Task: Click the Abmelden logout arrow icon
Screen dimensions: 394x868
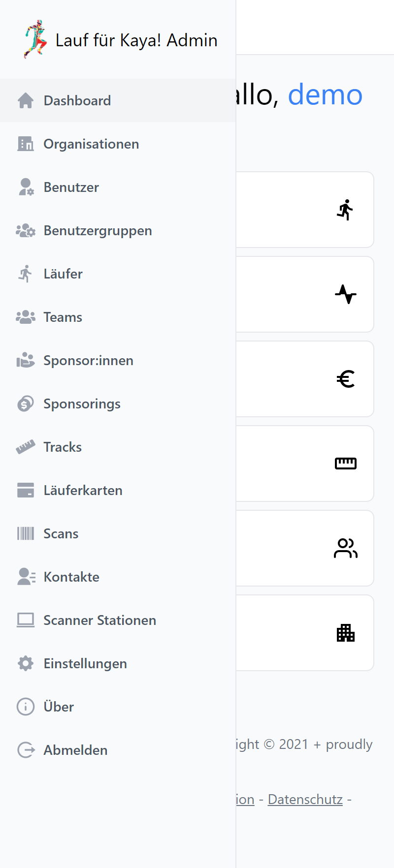Action: pyautogui.click(x=26, y=750)
